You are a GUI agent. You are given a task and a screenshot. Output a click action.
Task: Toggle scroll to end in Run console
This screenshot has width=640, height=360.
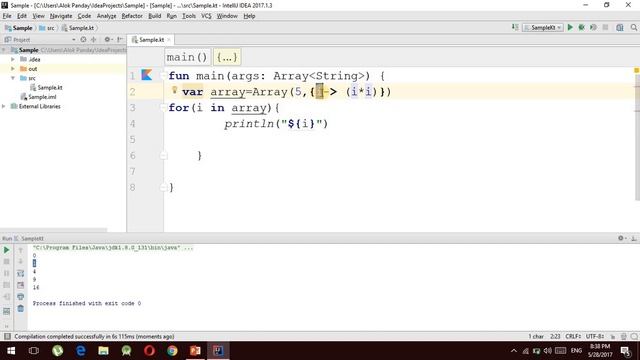coord(20,285)
